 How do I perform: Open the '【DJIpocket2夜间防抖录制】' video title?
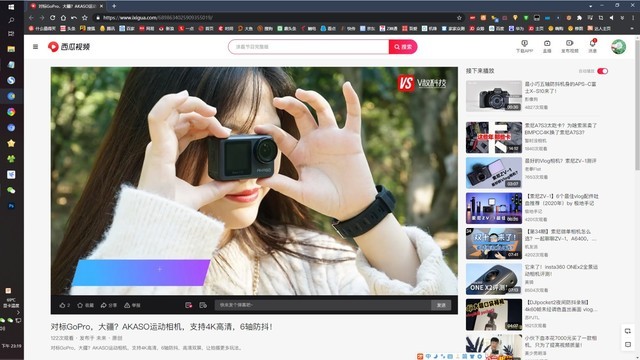[x=561, y=306]
